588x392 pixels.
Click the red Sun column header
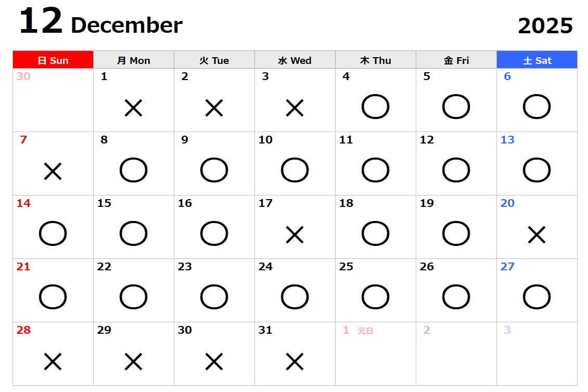point(53,60)
